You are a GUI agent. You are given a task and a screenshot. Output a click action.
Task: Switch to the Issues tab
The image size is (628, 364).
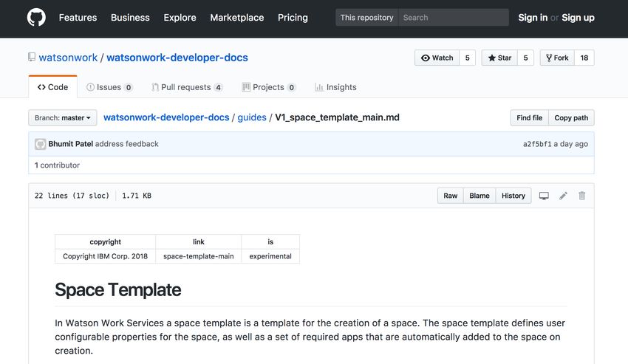click(109, 87)
